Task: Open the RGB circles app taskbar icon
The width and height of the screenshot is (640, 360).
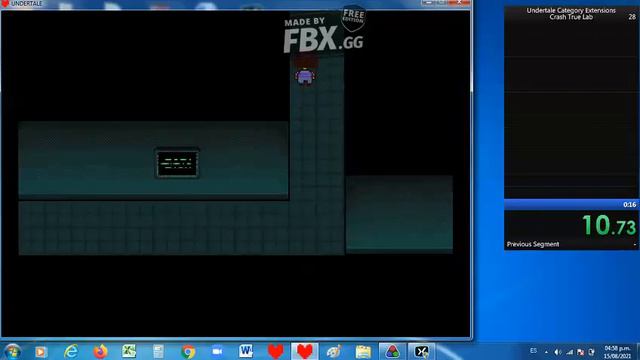Action: (x=392, y=351)
